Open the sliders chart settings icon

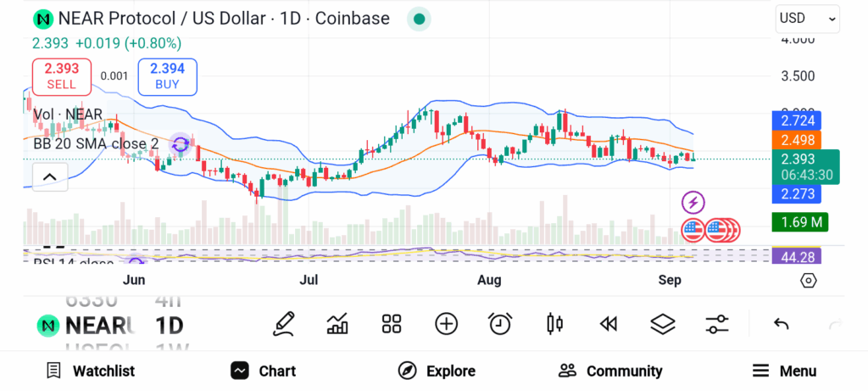click(717, 324)
